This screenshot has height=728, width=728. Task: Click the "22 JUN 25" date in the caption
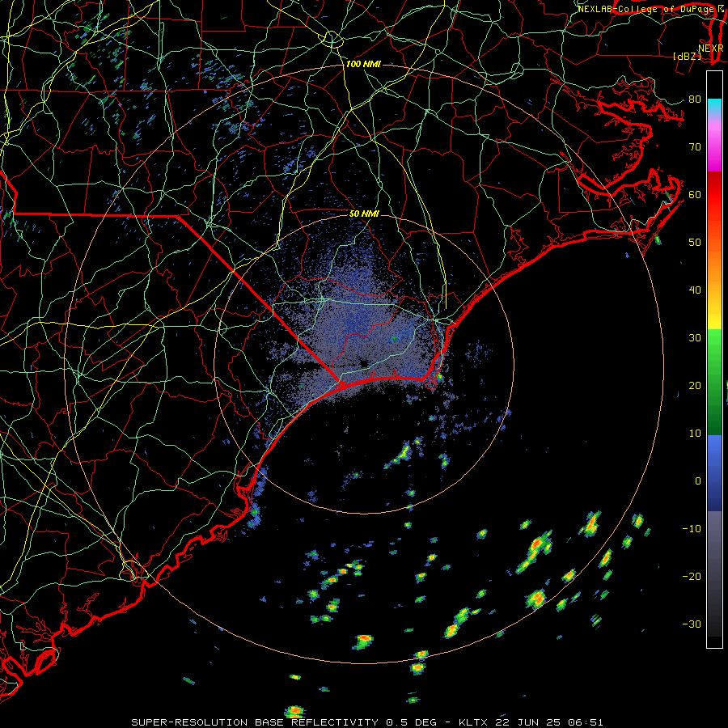[x=530, y=722]
